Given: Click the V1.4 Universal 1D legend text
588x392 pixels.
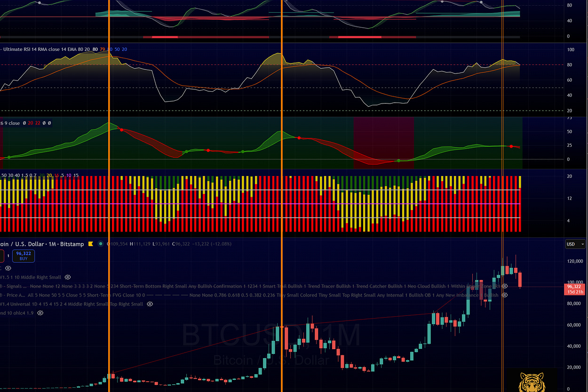Looking at the screenshot, I should (72, 304).
